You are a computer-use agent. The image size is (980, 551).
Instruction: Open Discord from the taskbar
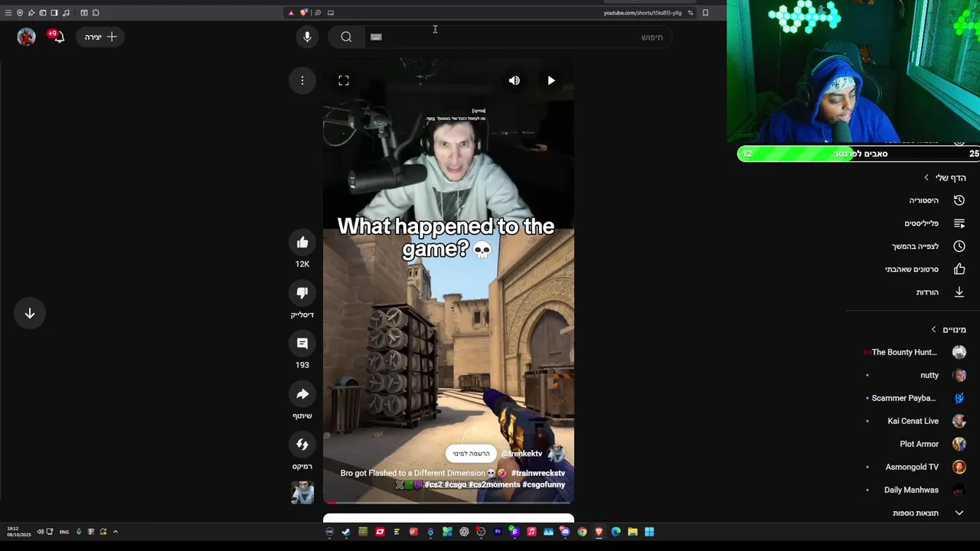565,532
